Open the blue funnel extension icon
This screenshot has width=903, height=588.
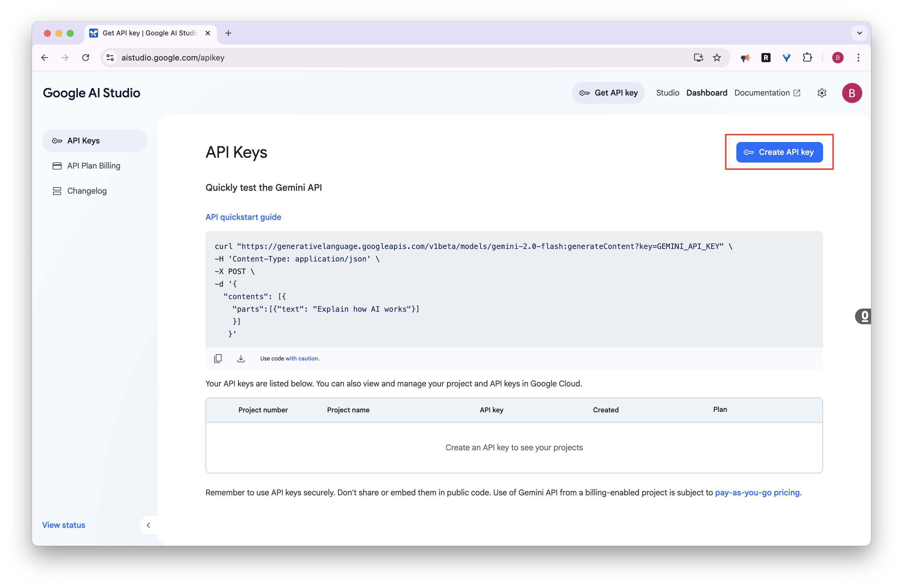pos(787,58)
